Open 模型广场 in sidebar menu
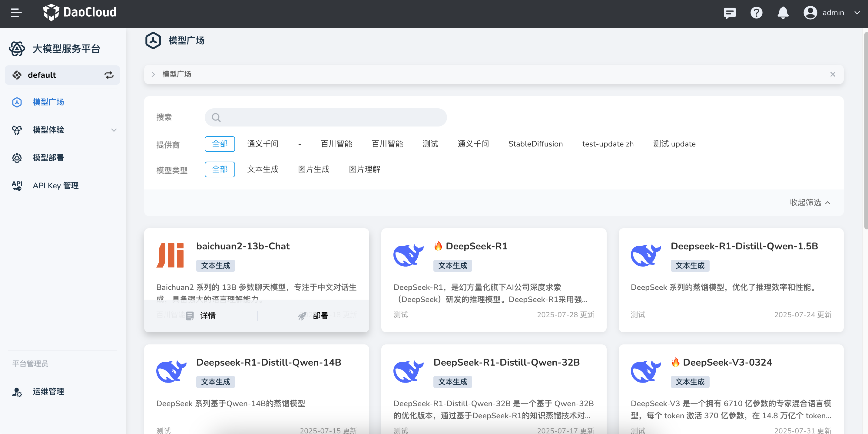This screenshot has height=434, width=868. pyautogui.click(x=48, y=102)
